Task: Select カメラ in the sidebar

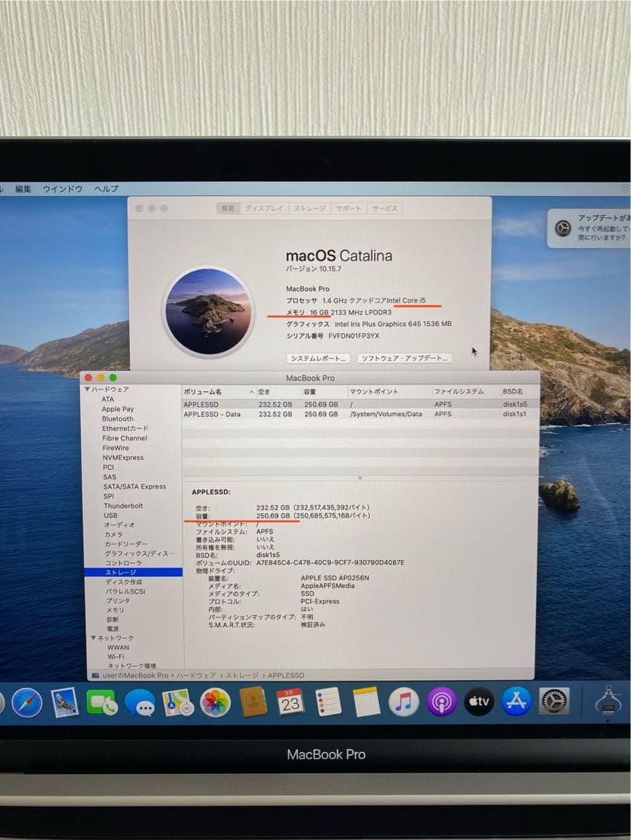Action: (x=114, y=534)
